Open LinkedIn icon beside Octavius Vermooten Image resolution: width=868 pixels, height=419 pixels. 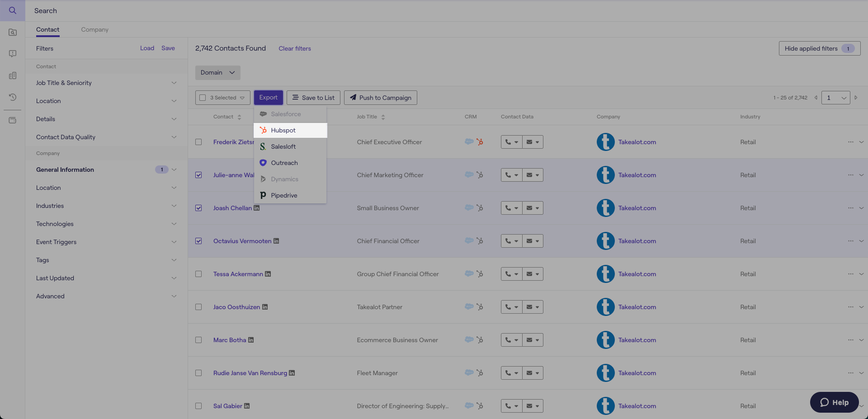pos(276,241)
